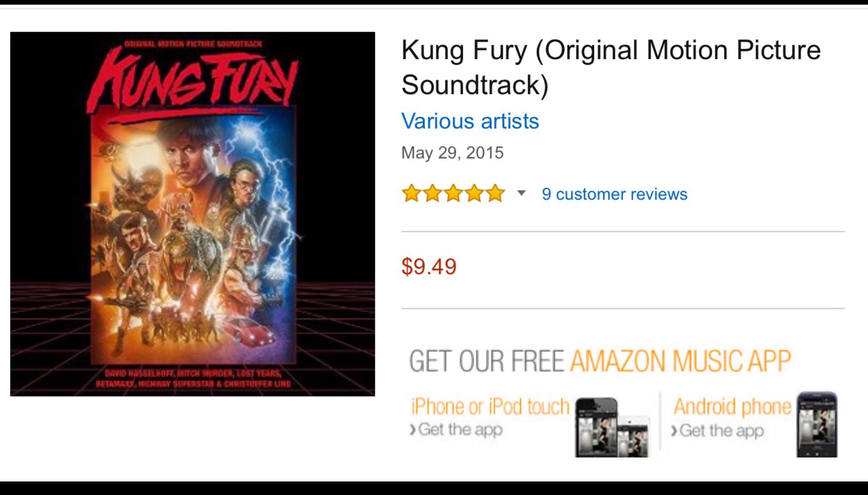Viewport: 868px width, 495px height.
Task: Click Get the app under Android phone
Action: tap(722, 431)
